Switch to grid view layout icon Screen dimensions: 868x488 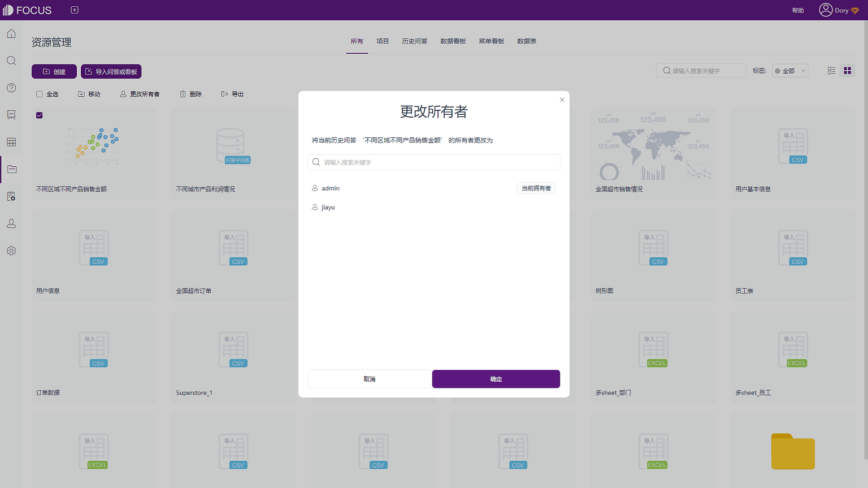click(847, 71)
